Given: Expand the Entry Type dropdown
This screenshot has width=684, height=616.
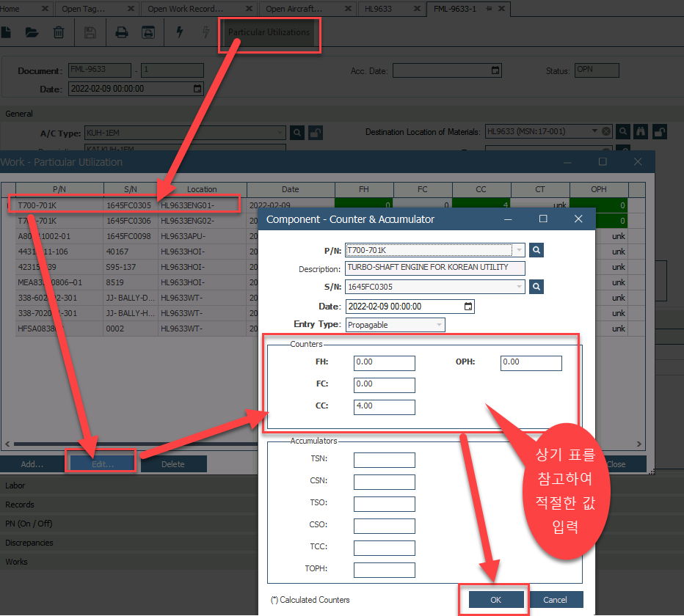Looking at the screenshot, I should pos(439,325).
